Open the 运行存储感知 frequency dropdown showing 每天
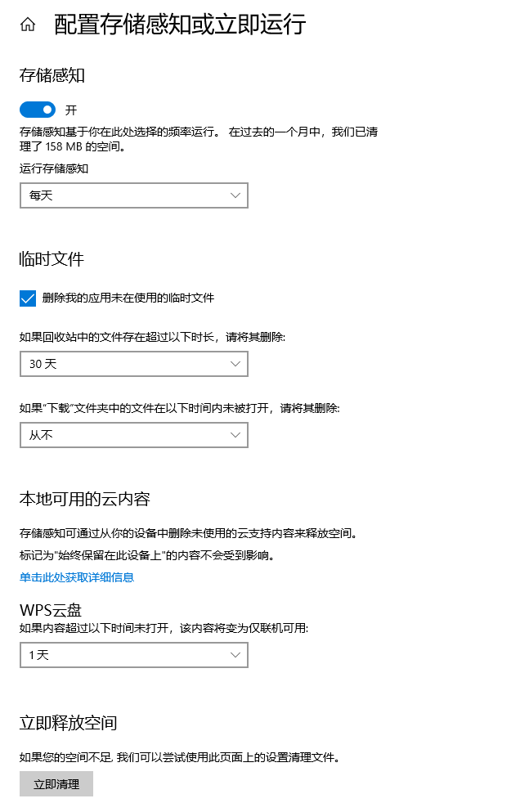Viewport: 529px width, 812px height. (134, 195)
